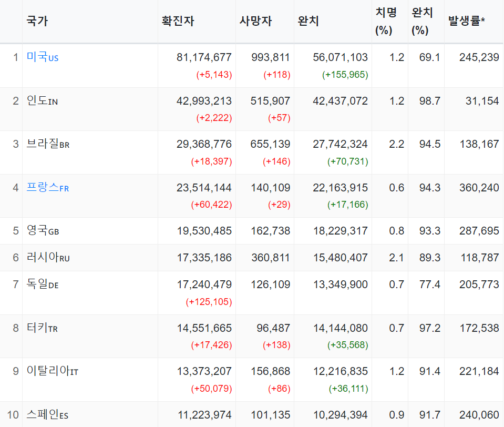Click France's confirmed cases 23,514,144
This screenshot has height=427, width=504.
tap(204, 187)
